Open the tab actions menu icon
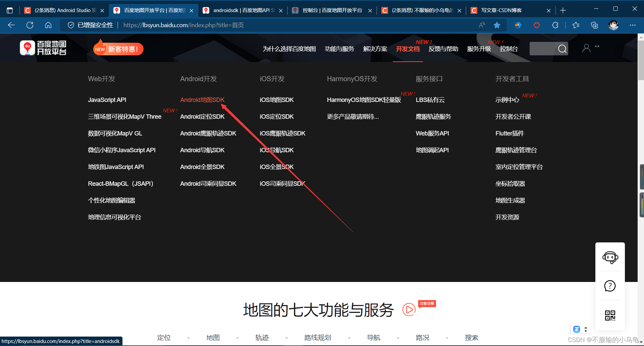The height and width of the screenshot is (346, 644). tap(10, 10)
